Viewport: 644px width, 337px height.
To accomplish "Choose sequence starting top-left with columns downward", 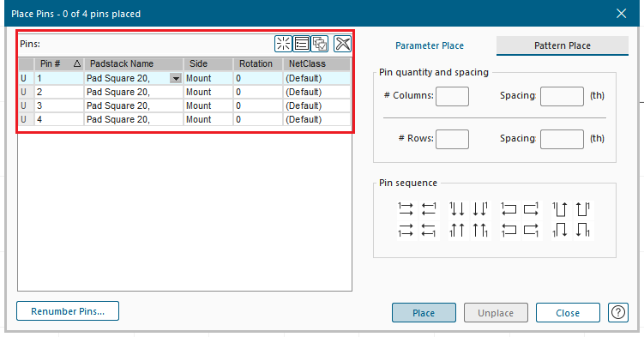I will coord(457,209).
